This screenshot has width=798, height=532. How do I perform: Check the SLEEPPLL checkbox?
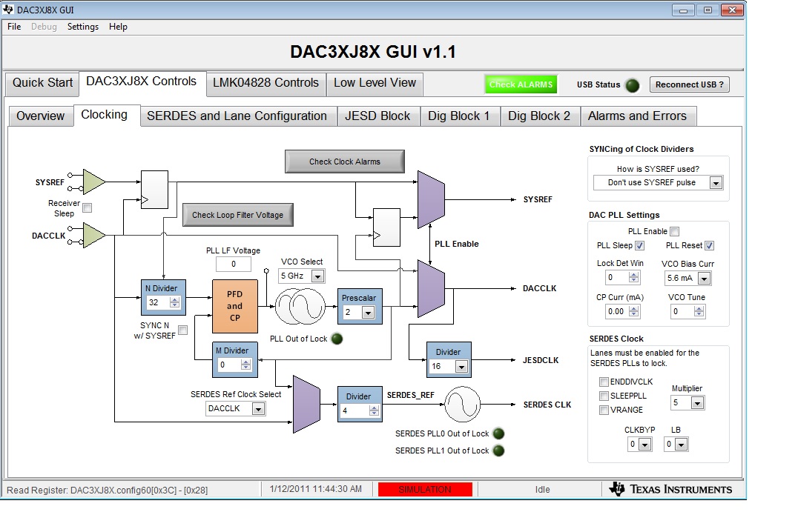[604, 396]
